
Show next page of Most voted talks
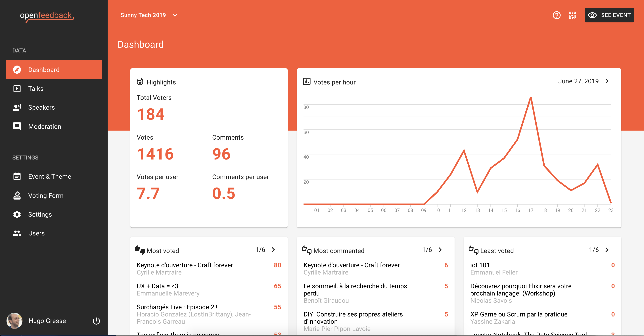coord(273,250)
